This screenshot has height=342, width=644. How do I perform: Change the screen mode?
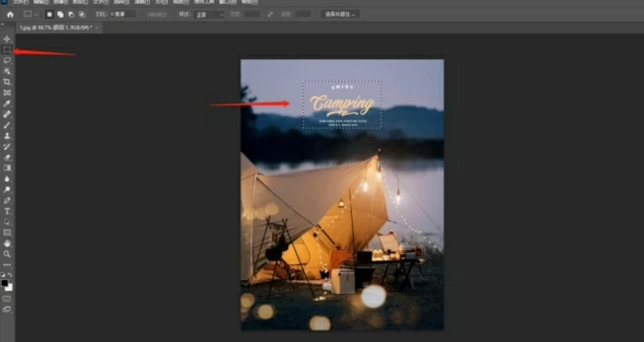[7, 310]
